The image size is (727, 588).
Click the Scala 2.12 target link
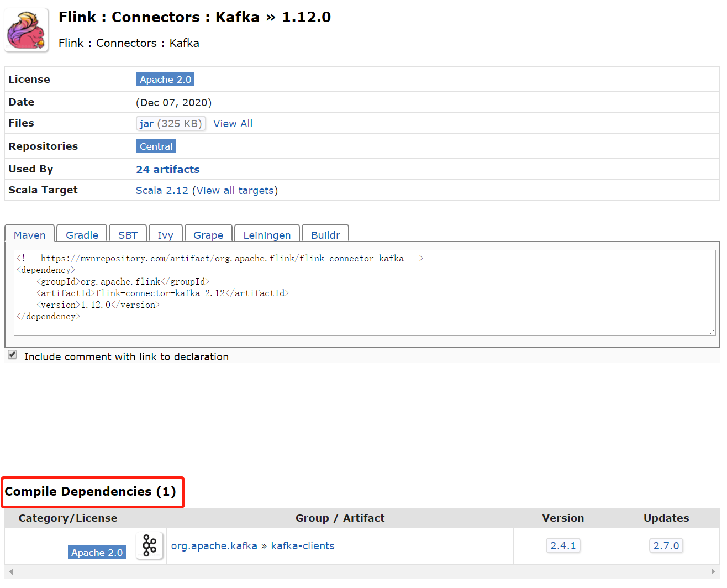tap(162, 190)
